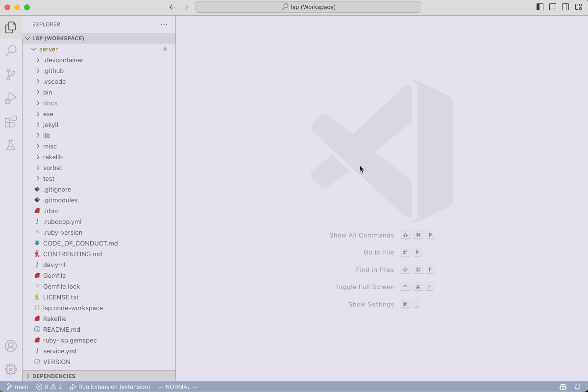Click the Show All Commands hint
This screenshot has height=392, width=588.
coord(362,235)
